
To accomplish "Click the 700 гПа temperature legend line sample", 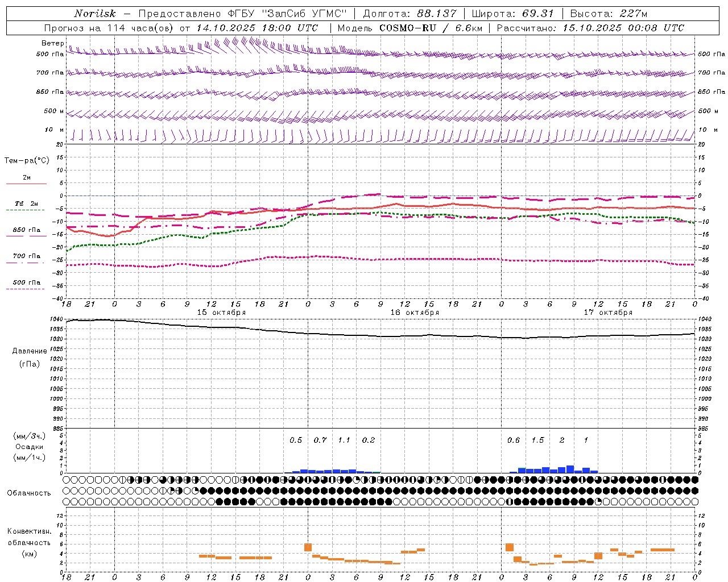I will [26, 263].
